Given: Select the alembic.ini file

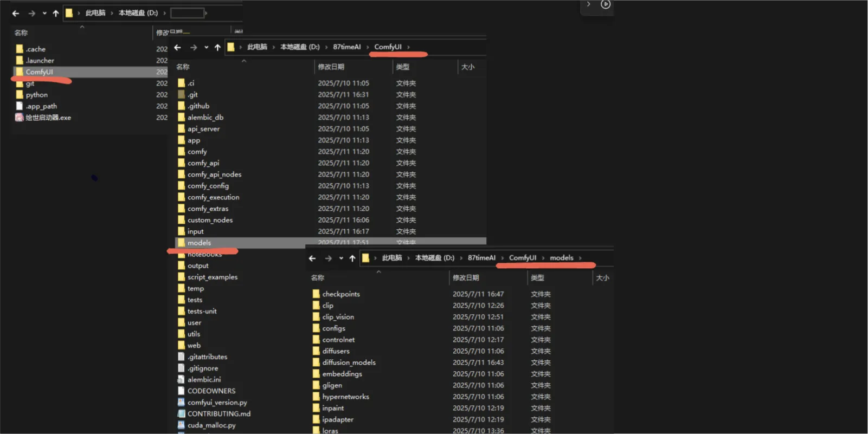Looking at the screenshot, I should click(x=204, y=380).
